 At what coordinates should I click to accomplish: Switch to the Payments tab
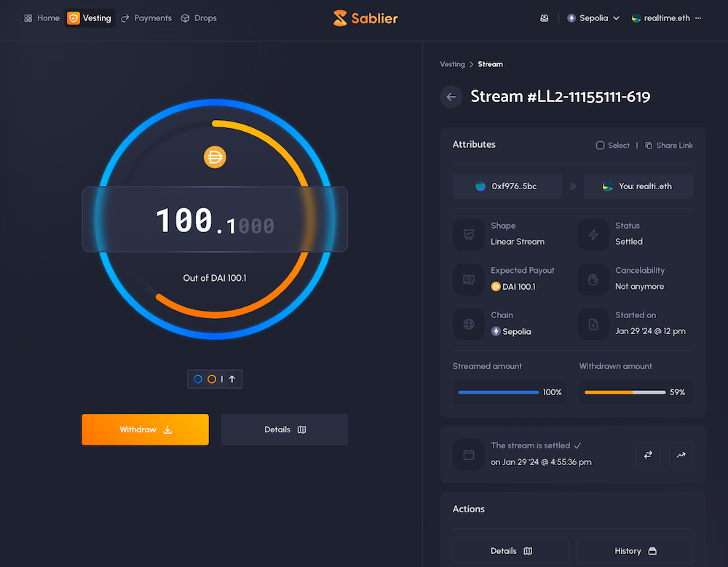tap(146, 18)
